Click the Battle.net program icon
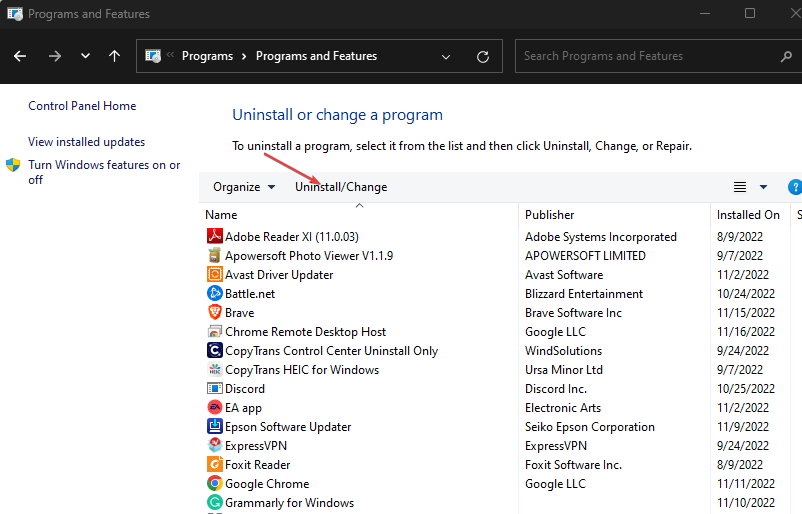 214,293
